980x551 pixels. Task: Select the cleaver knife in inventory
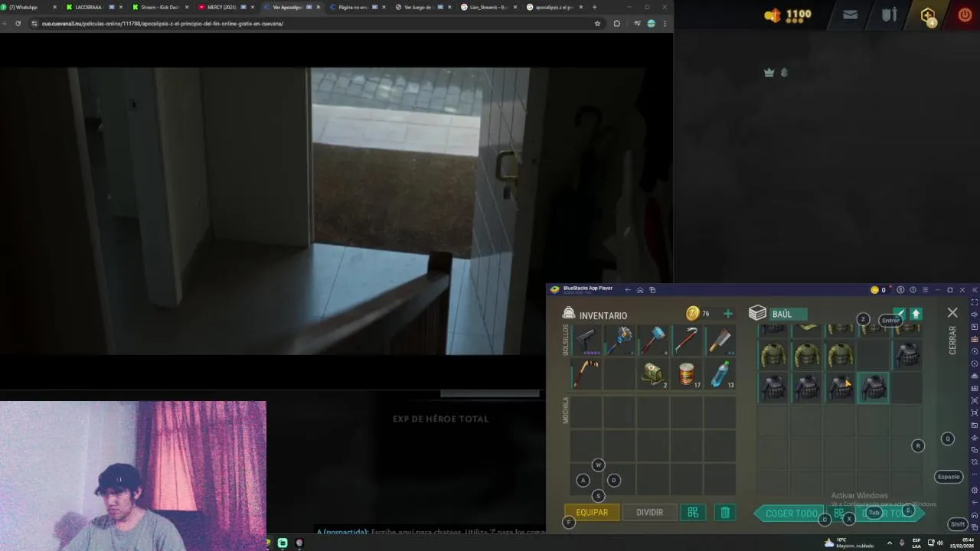point(720,340)
